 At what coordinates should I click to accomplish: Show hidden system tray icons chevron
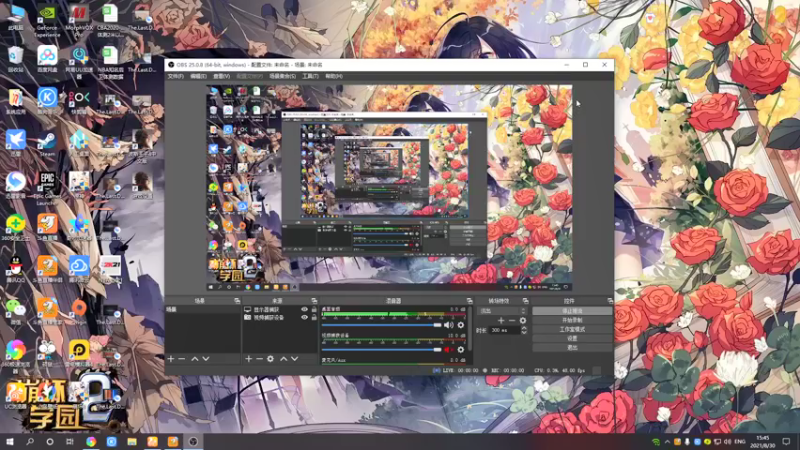click(667, 442)
